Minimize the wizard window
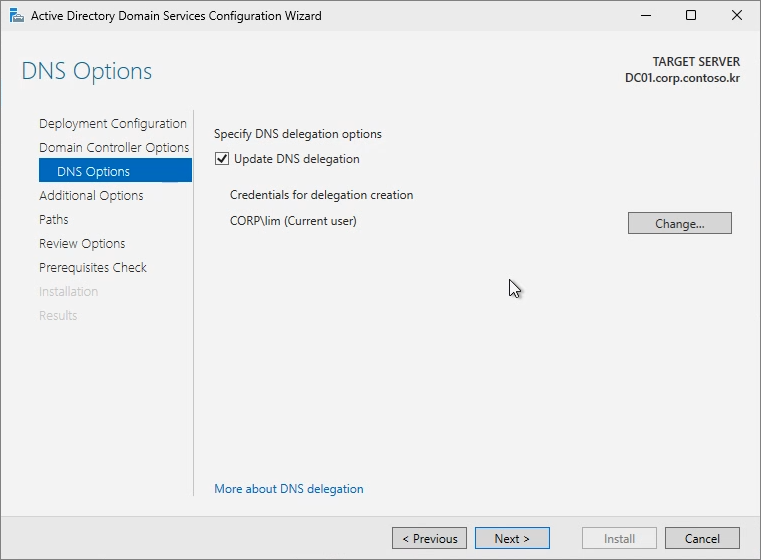 [645, 16]
